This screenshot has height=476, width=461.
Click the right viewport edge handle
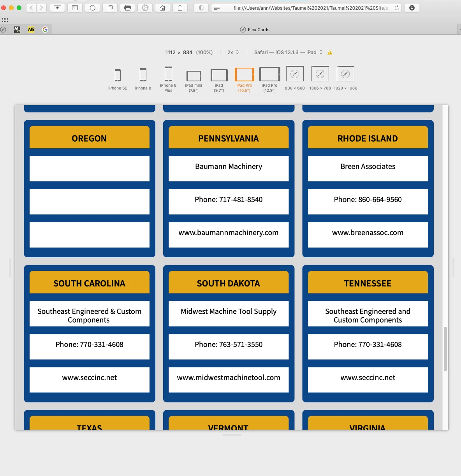pyautogui.click(x=454, y=267)
